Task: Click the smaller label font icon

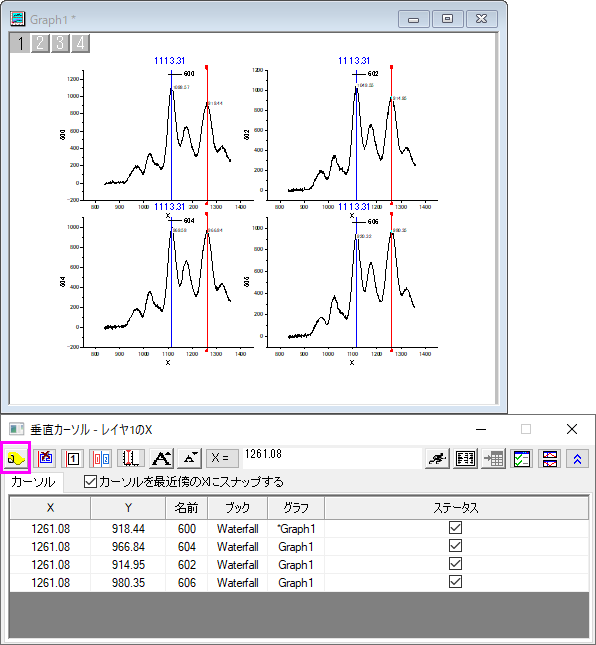Action: 190,458
